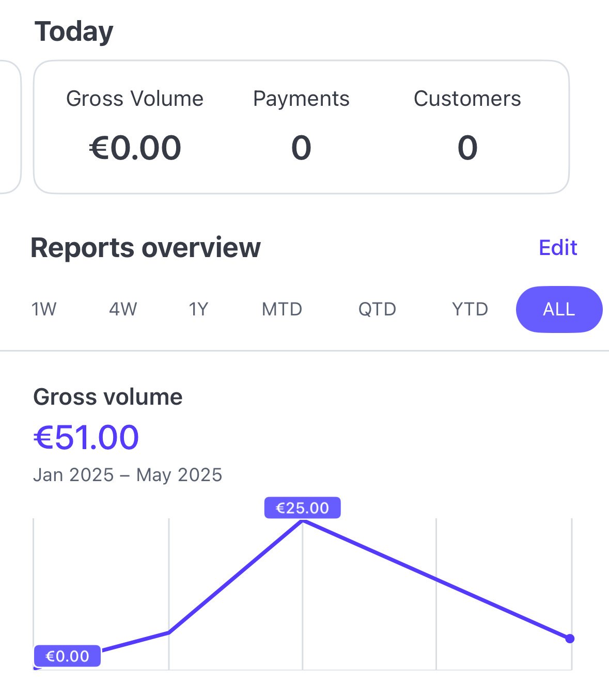
Task: Tap the Jan 2025 – May 2025 date range
Action: coord(128,475)
